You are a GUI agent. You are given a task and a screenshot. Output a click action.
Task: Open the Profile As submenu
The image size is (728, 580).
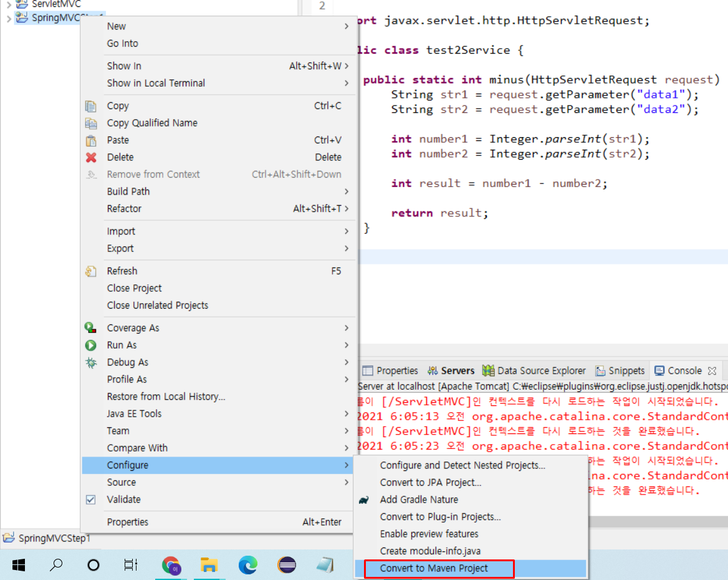pyautogui.click(x=218, y=380)
